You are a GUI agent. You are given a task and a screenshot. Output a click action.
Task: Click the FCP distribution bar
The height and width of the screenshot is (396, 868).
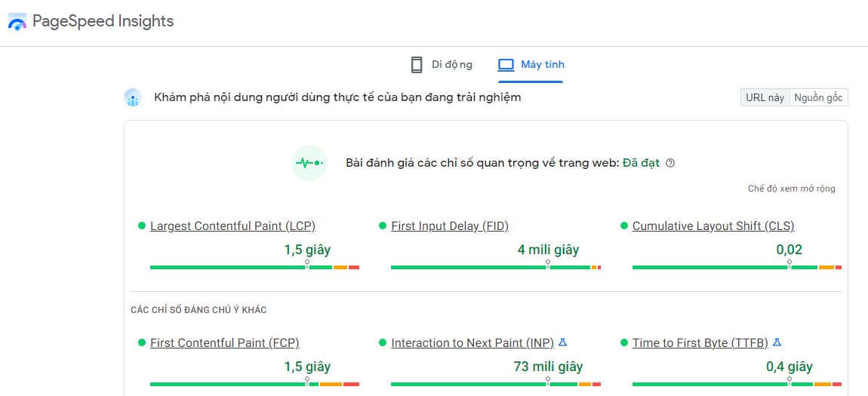click(x=254, y=385)
